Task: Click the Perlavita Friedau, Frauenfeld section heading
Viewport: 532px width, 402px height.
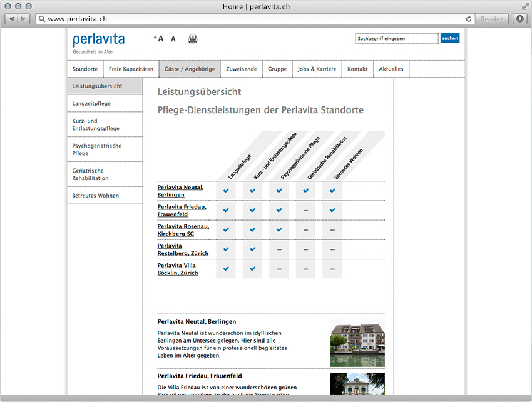Action: pyautogui.click(x=200, y=376)
